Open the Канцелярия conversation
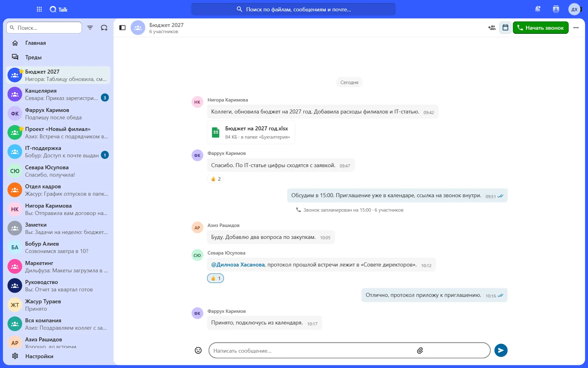Screen dimensions: 588x368 tap(58, 94)
